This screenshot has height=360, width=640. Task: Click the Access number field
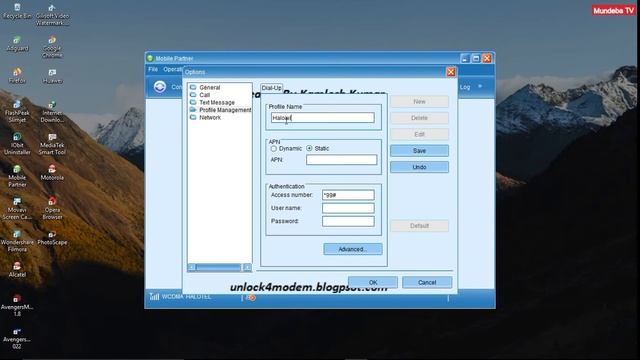pyautogui.click(x=348, y=195)
